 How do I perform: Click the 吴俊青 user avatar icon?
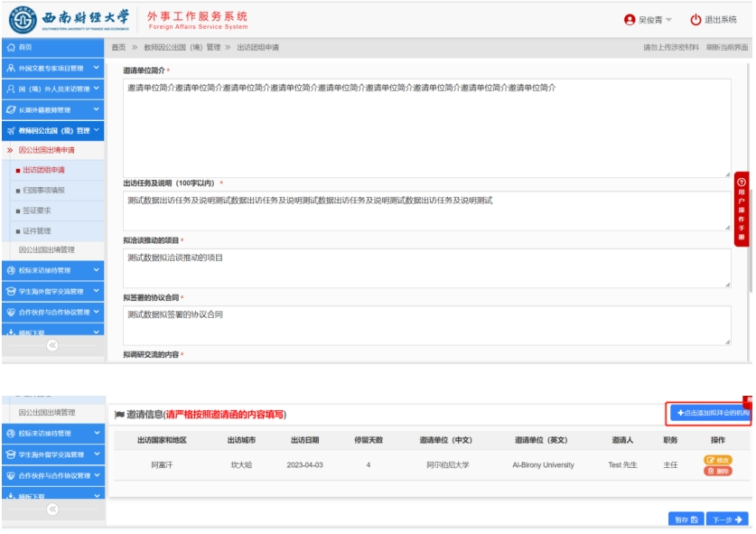click(630, 20)
